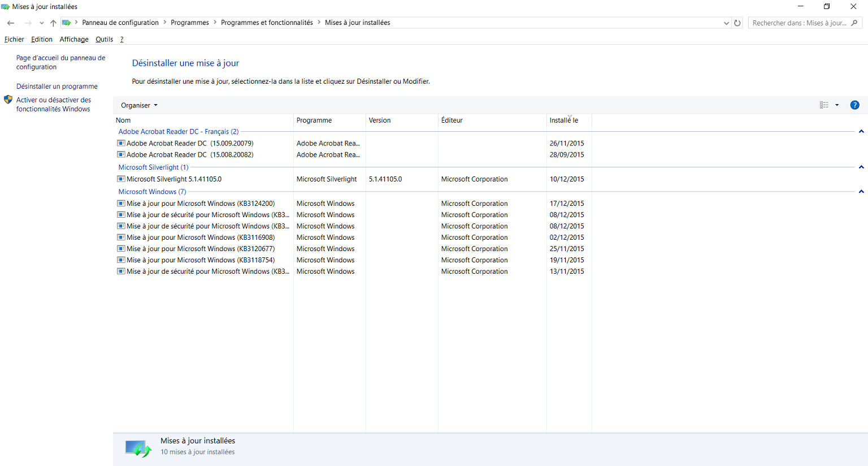
Task: Click icon of Adobe Acrobat Reader DC (15.009.20079)
Action: point(121,144)
